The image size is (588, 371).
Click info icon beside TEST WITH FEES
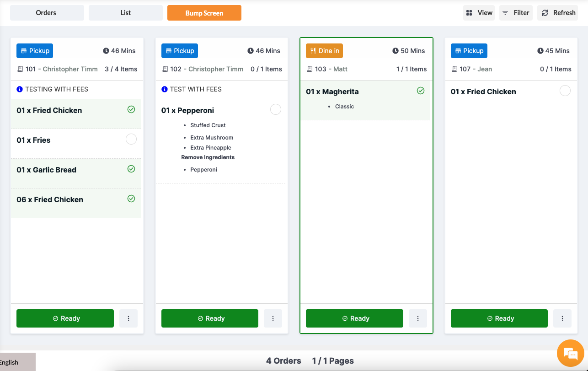click(x=165, y=89)
